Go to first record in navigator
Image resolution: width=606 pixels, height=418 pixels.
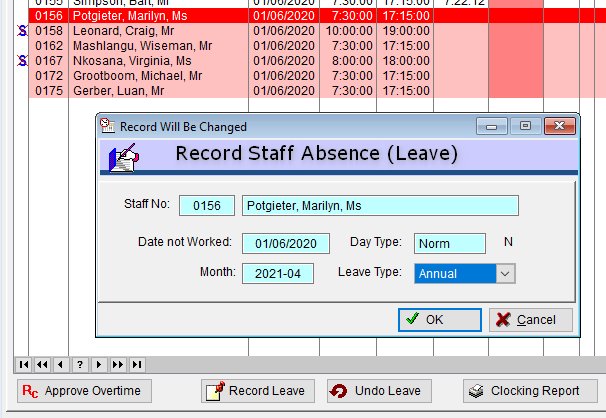[x=24, y=364]
